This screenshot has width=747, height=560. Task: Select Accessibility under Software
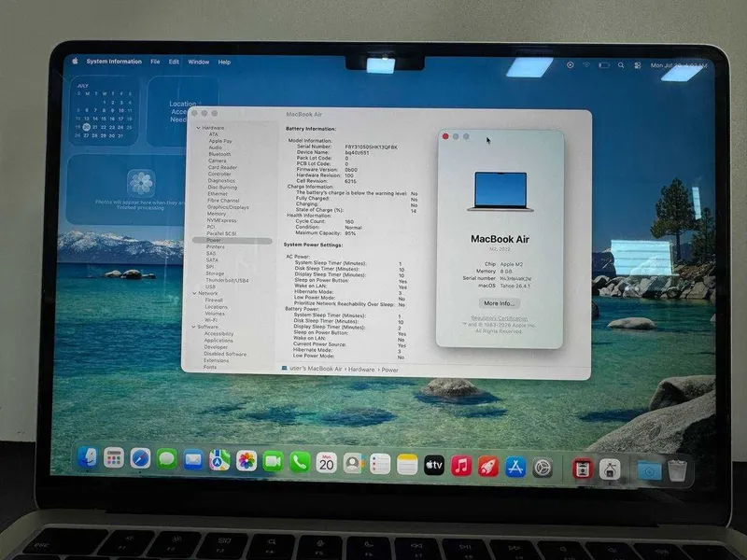pos(218,334)
